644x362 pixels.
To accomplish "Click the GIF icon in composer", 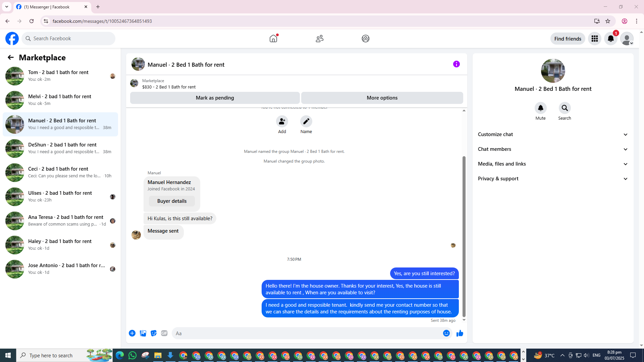I will coord(164,333).
